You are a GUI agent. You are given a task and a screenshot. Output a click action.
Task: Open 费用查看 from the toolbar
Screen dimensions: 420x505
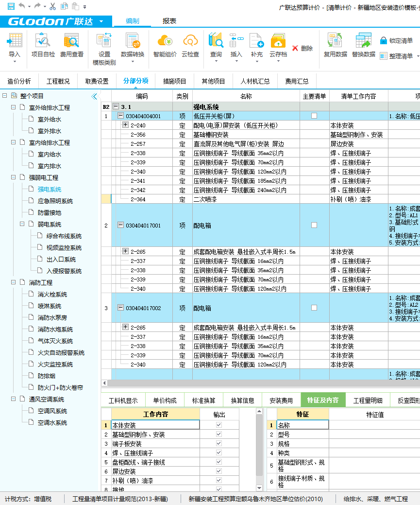pos(71,47)
